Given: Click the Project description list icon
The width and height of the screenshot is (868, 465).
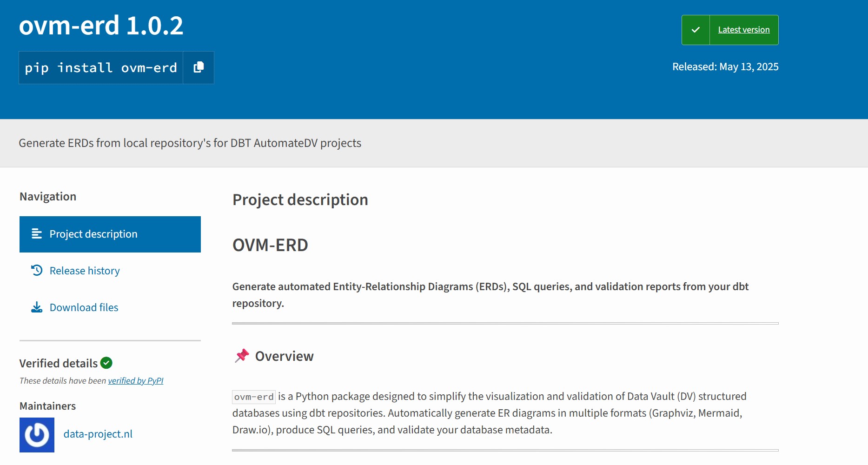Looking at the screenshot, I should (x=37, y=233).
